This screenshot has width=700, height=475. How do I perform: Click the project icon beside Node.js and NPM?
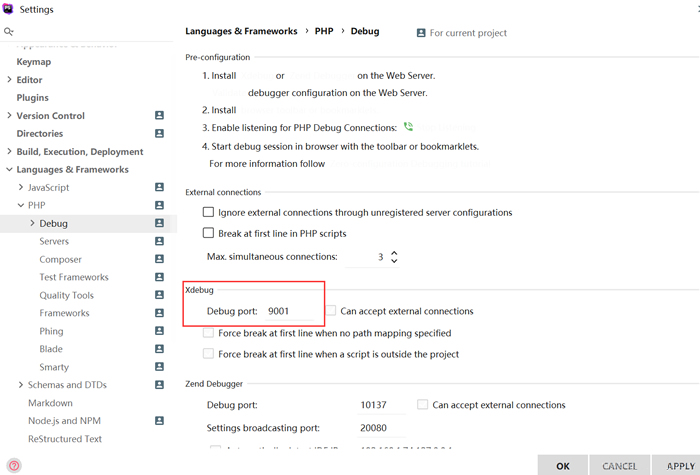pos(159,421)
